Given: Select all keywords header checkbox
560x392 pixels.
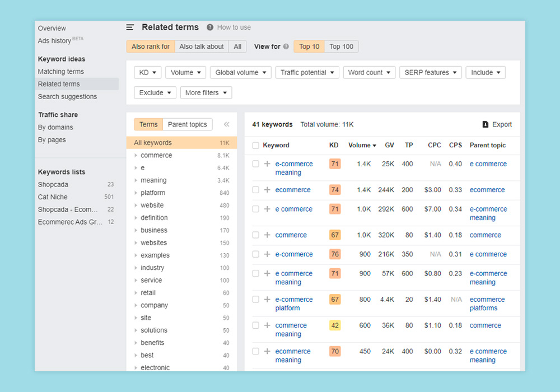Looking at the screenshot, I should pos(256,146).
